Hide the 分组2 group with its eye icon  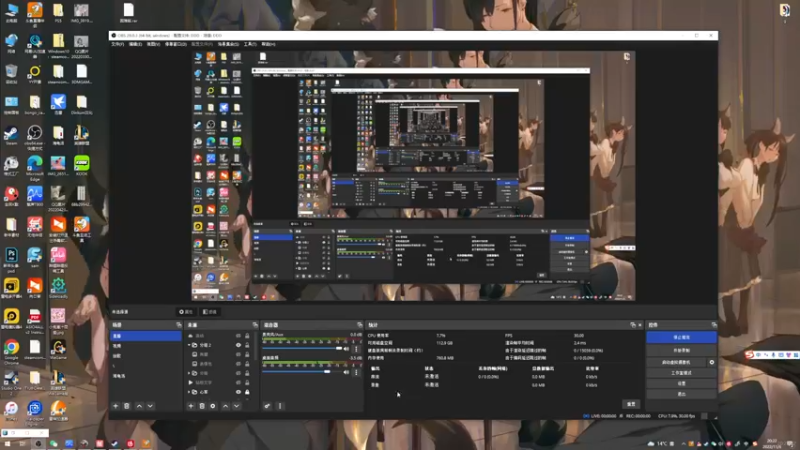(x=238, y=345)
